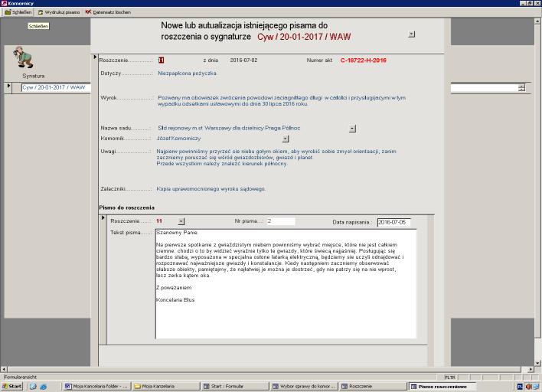Click Wydrukuj pismo in the toolbar
This screenshot has width=542, height=392.
click(x=59, y=12)
